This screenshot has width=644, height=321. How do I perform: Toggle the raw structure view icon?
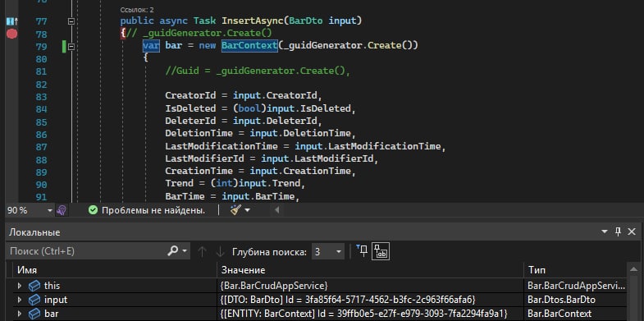click(381, 251)
